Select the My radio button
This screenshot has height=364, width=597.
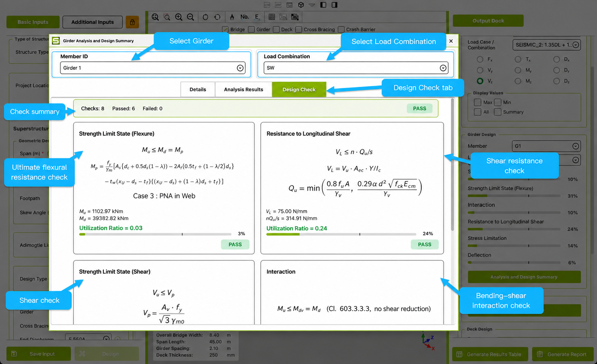point(518,70)
